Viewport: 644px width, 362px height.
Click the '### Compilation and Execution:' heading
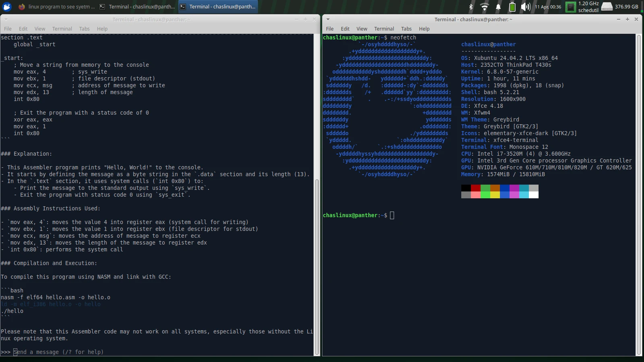pyautogui.click(x=49, y=263)
